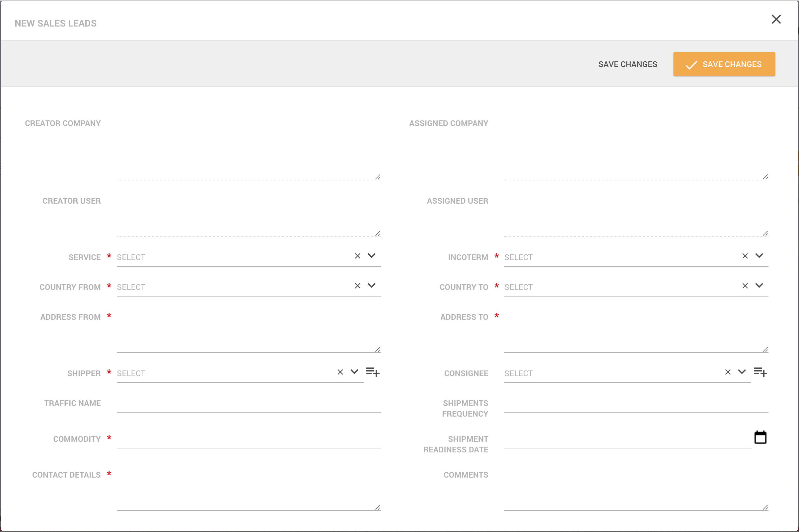Expand the Shipper dropdown chevron
The width and height of the screenshot is (799, 532).
point(354,372)
